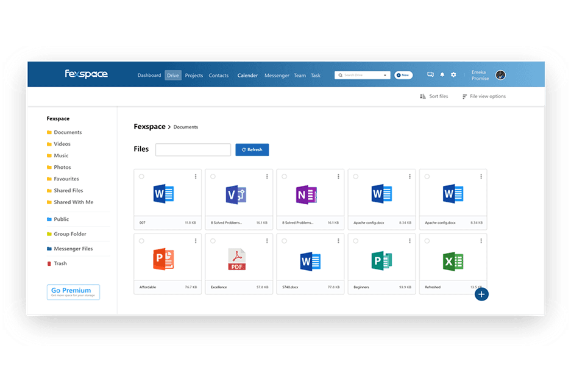Switch to the Projects tab
Image resolution: width=571 pixels, height=392 pixels.
pos(194,76)
